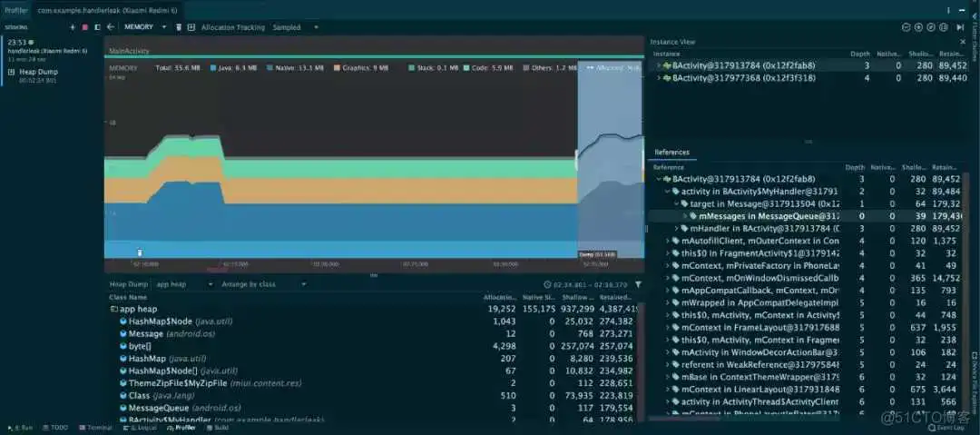
Task: Select the Class (java.lang) row
Action: (x=373, y=396)
